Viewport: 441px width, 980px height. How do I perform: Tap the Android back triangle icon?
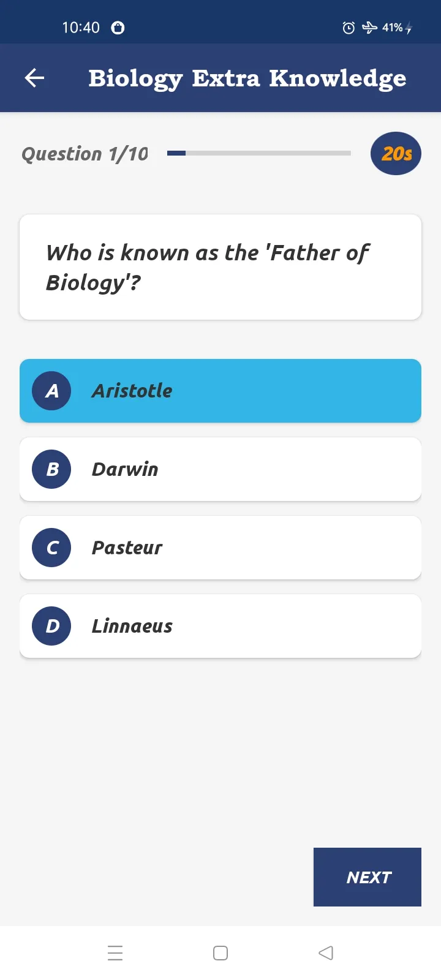click(326, 953)
